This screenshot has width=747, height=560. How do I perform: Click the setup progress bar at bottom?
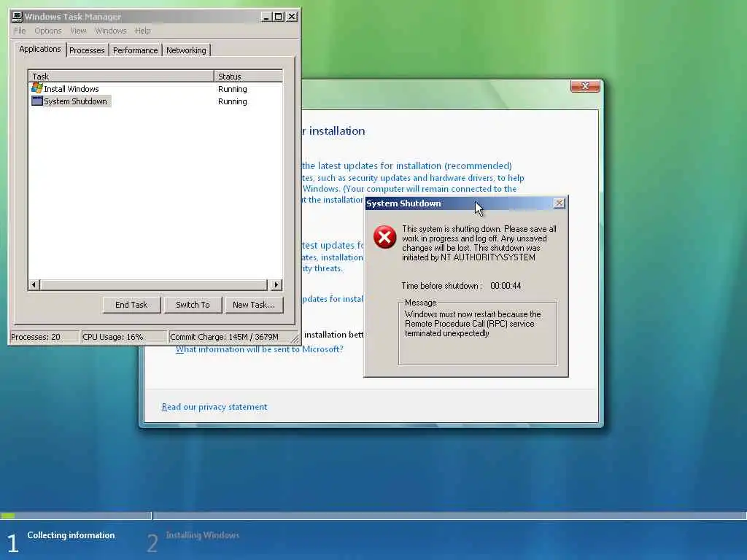click(373, 516)
